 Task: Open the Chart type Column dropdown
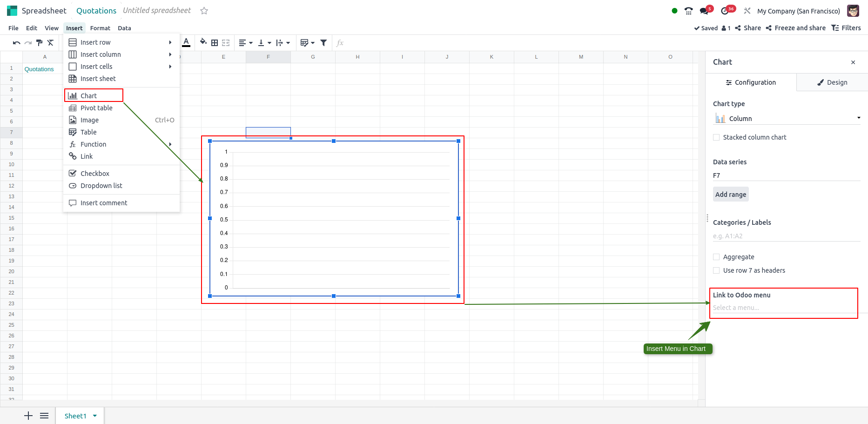point(787,119)
